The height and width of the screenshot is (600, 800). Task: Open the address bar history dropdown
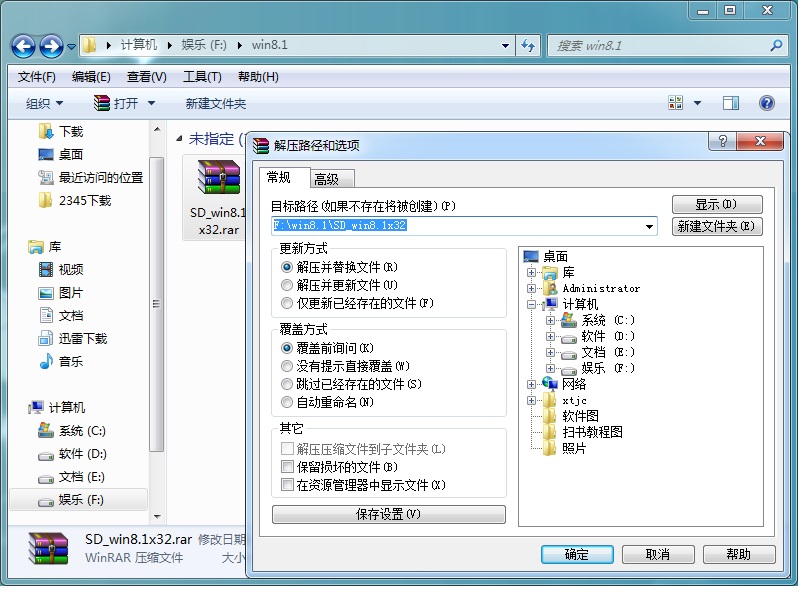point(505,45)
